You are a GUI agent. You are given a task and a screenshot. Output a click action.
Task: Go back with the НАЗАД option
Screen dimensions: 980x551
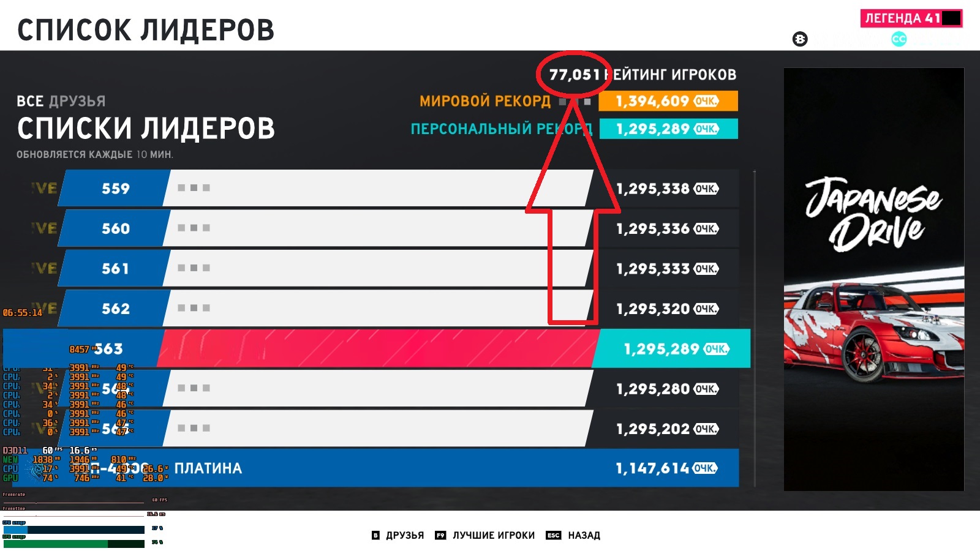click(x=584, y=535)
